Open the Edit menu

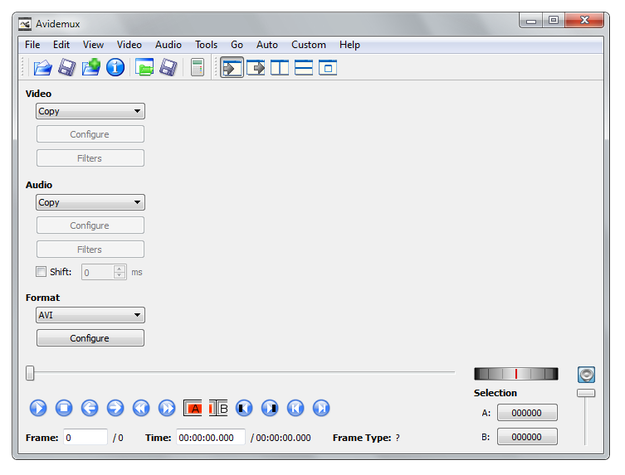coord(61,45)
